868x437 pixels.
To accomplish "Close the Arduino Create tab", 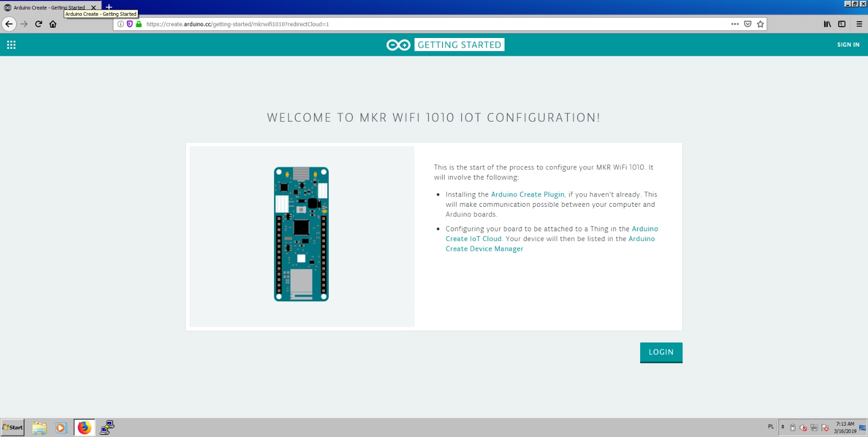I will pyautogui.click(x=93, y=8).
